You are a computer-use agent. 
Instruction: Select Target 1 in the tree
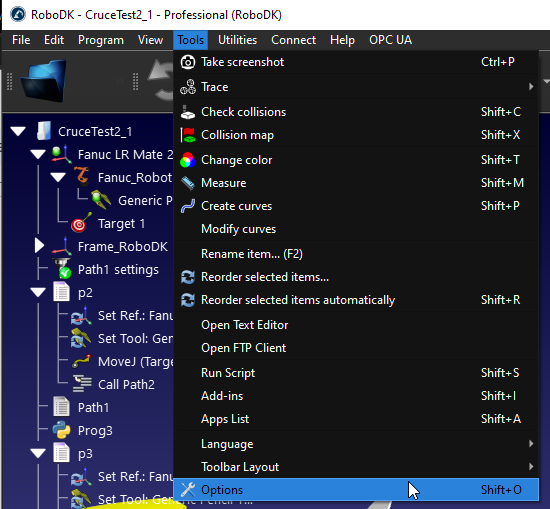coord(121,223)
